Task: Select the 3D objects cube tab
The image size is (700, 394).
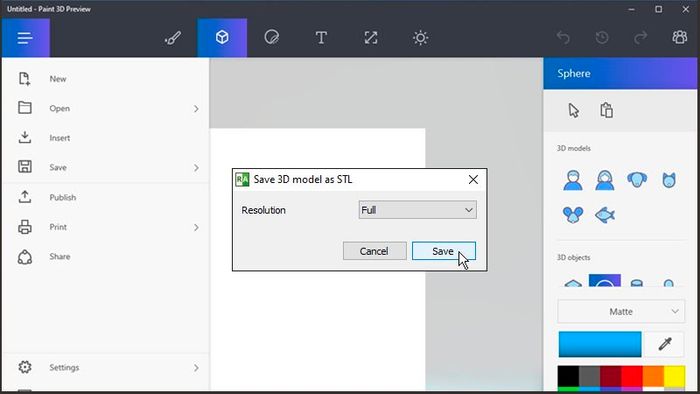Action: (222, 38)
